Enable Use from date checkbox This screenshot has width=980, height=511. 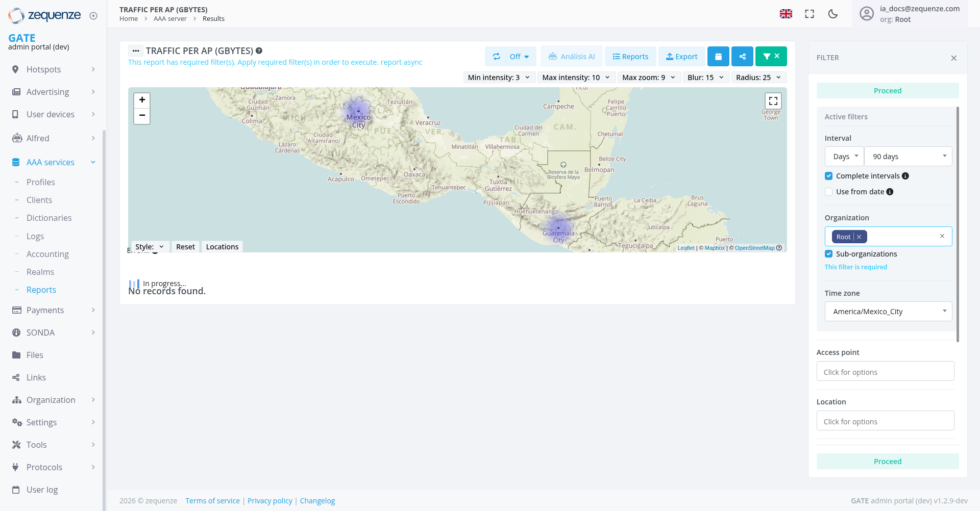click(x=829, y=192)
